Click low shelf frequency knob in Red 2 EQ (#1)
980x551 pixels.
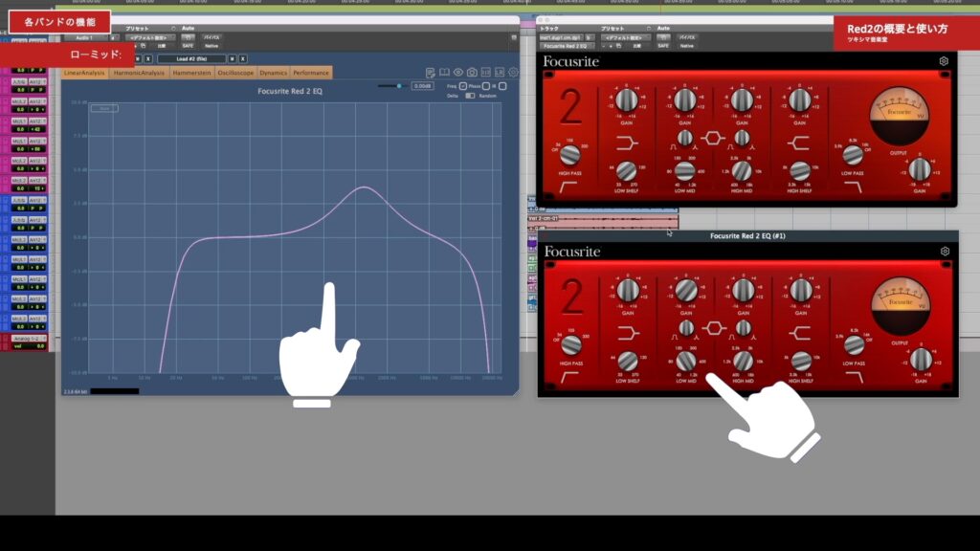(628, 361)
